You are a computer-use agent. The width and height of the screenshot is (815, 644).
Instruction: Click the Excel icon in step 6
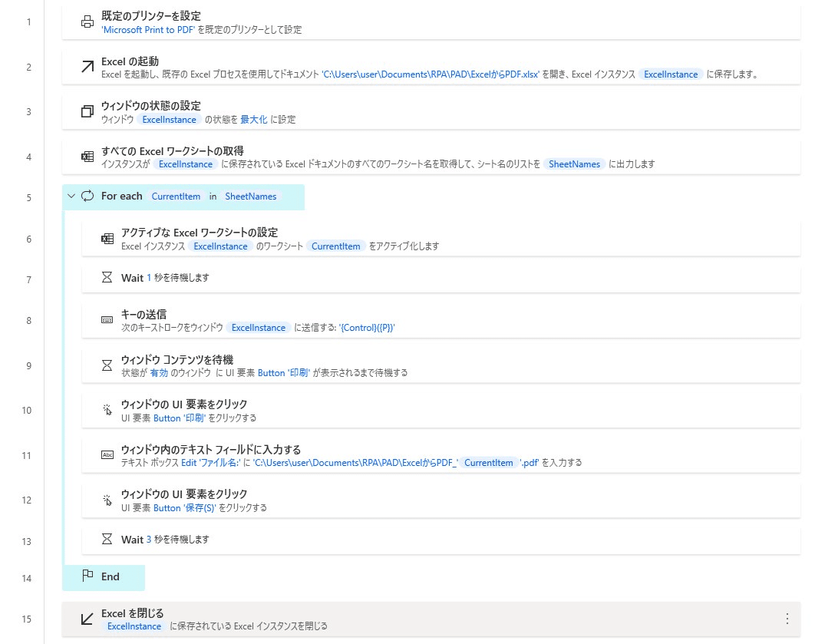point(107,239)
